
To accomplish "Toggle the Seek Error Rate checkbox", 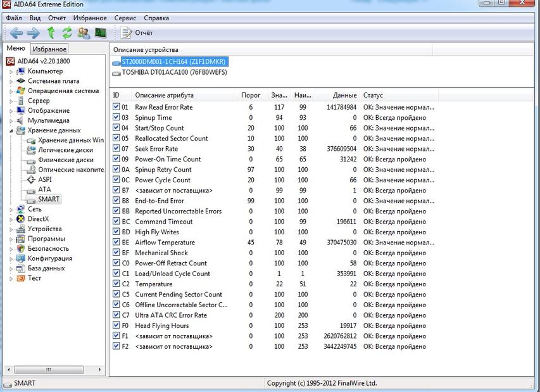I will tap(116, 148).
